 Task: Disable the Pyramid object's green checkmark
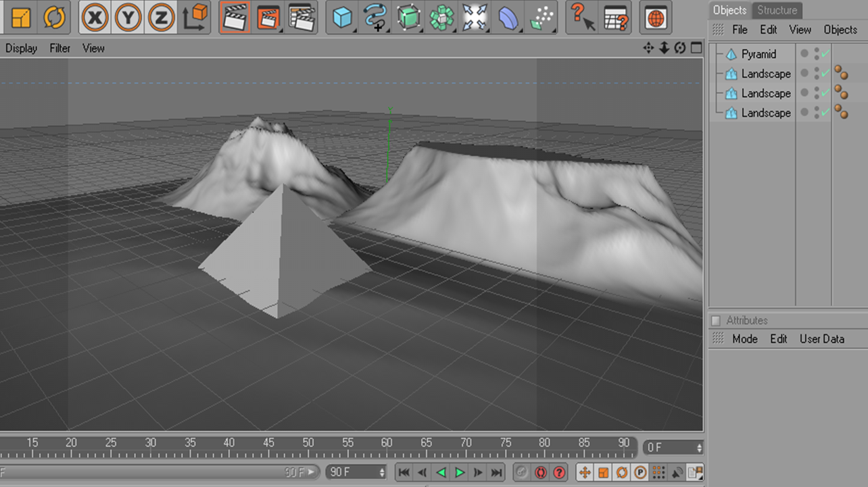click(825, 54)
